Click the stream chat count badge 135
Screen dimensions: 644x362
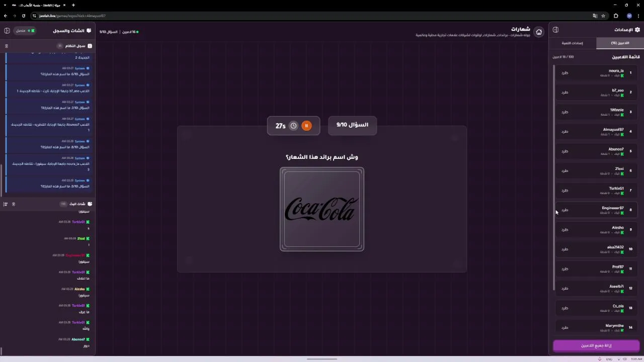click(x=63, y=204)
